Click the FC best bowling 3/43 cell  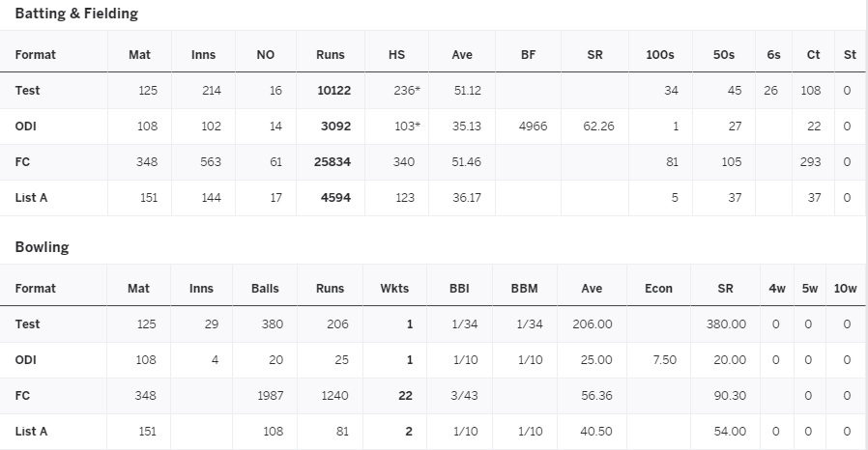(x=464, y=396)
